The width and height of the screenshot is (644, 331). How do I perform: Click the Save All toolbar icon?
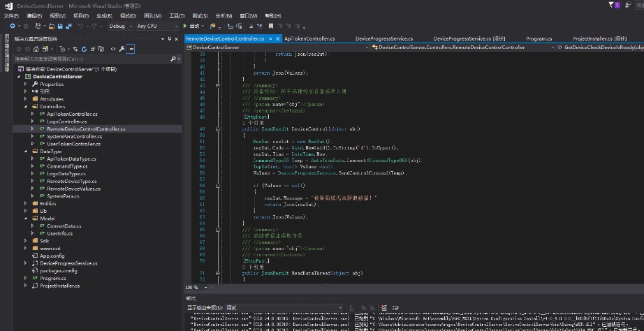click(69, 26)
